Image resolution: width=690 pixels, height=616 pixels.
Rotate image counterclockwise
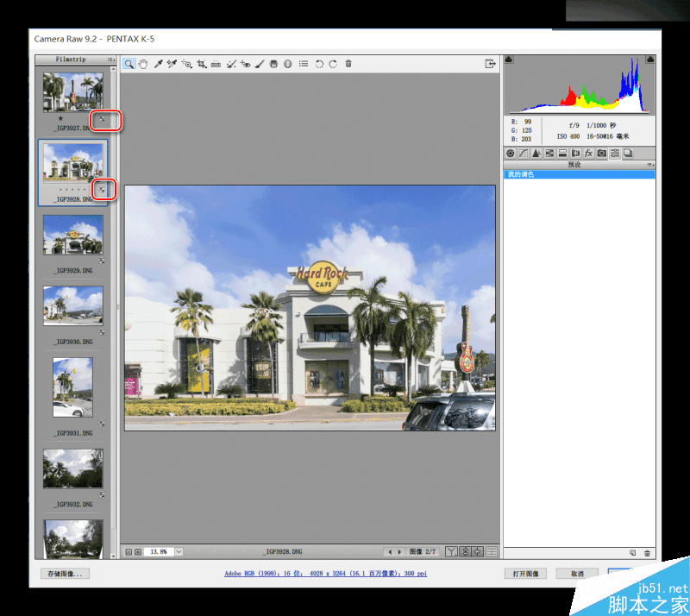coord(319,65)
